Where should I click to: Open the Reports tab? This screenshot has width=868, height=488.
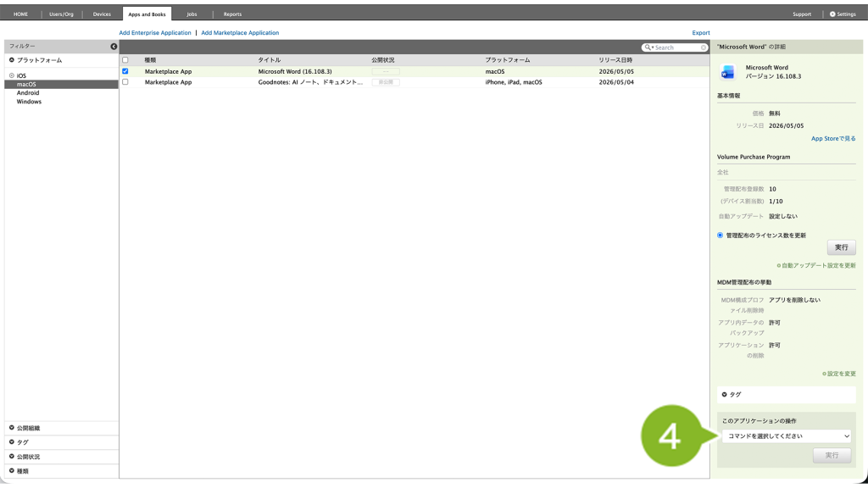(x=232, y=14)
